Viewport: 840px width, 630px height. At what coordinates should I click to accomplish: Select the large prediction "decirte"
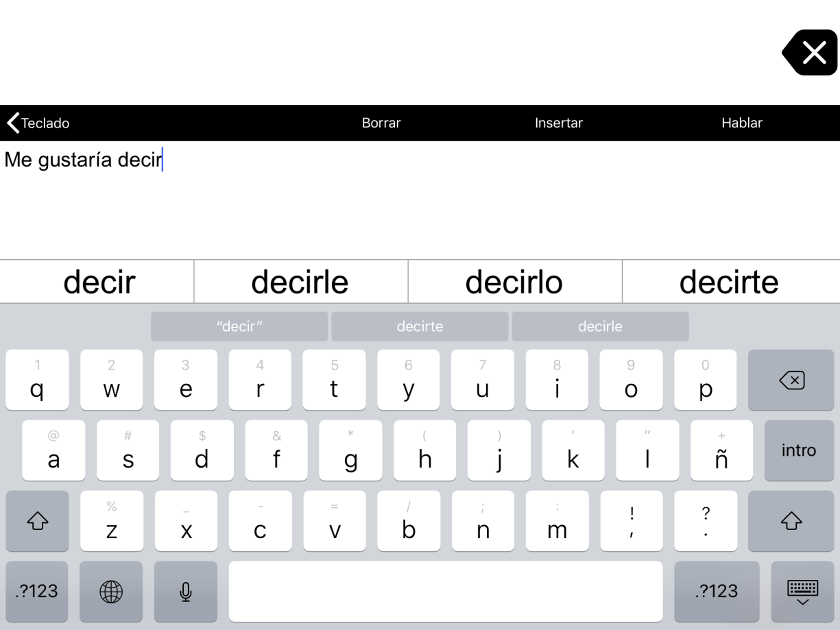point(730,282)
